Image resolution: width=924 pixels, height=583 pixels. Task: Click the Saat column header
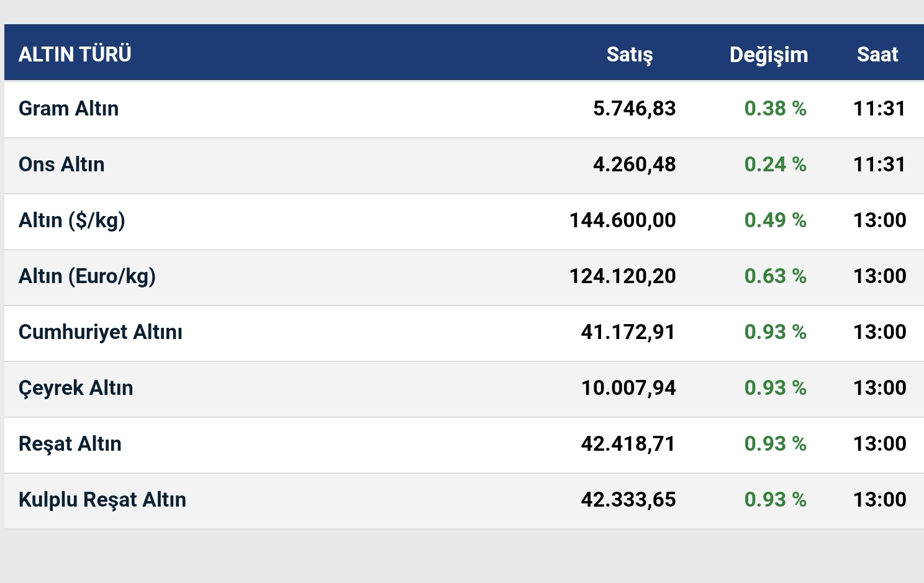pos(877,55)
